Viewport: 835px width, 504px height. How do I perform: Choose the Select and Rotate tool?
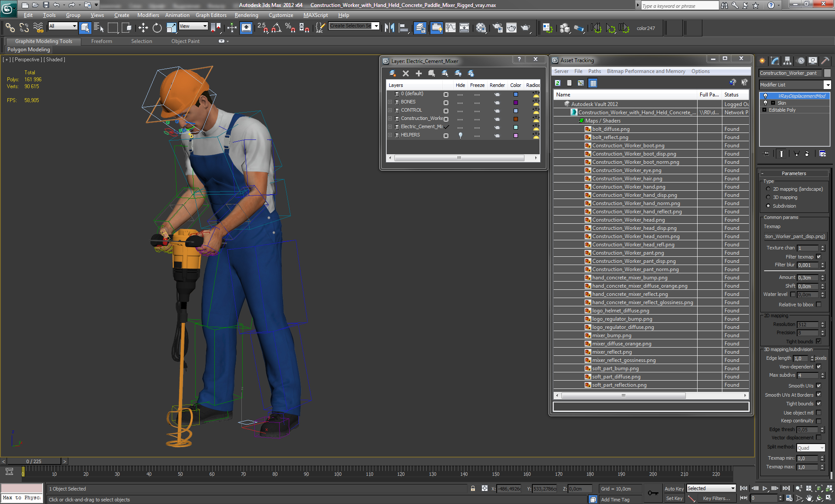(x=157, y=28)
